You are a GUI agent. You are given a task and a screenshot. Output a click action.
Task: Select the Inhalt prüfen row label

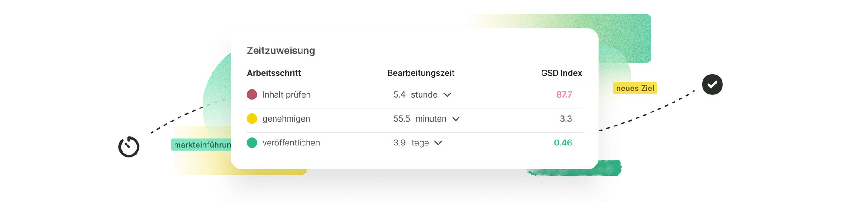point(286,94)
